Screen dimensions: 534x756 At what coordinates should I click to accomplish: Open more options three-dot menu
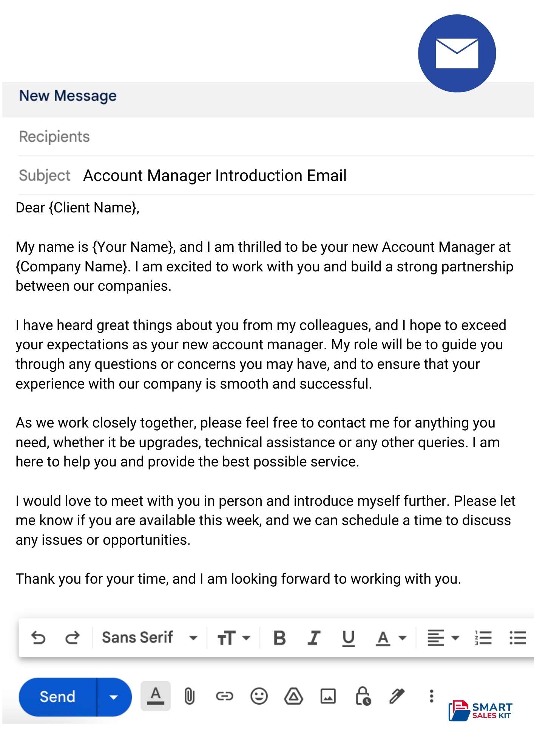click(x=431, y=696)
